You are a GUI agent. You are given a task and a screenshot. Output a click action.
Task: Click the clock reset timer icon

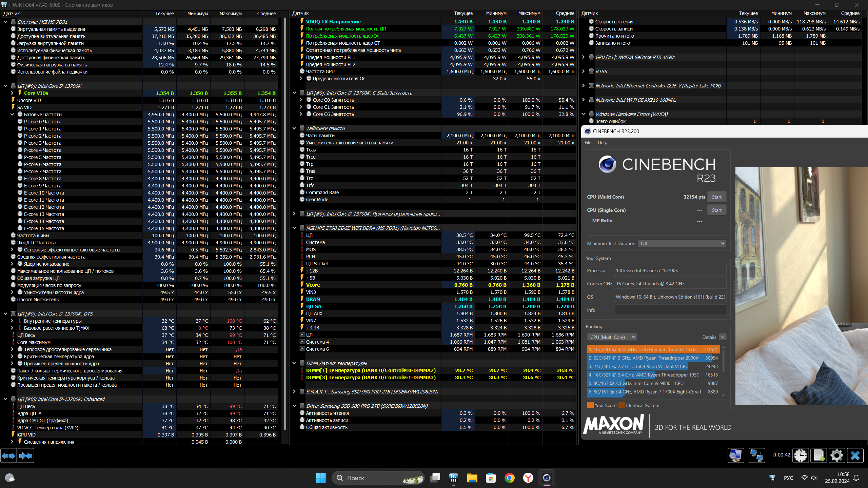pyautogui.click(x=801, y=455)
